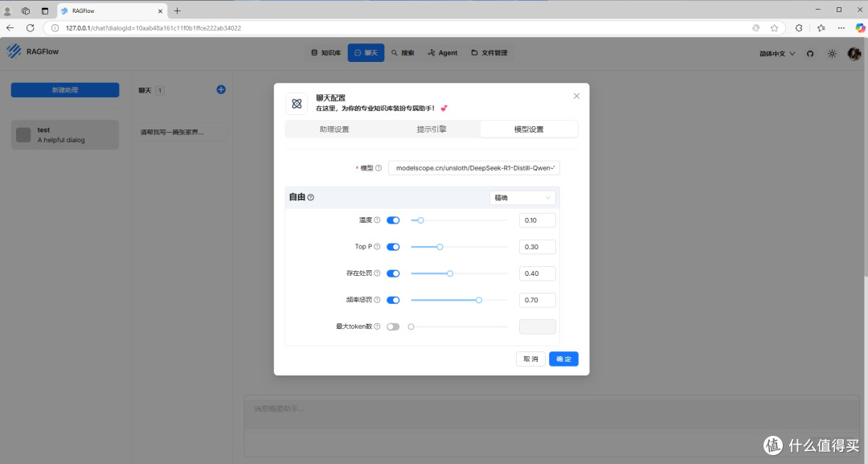The width and height of the screenshot is (868, 464).
Task: Enable the 最大token数 toggle switch
Action: (393, 326)
